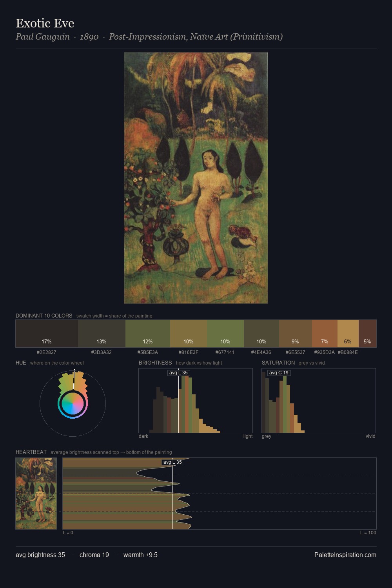The image size is (392, 588).
Task: Click the 6% tan swatch #B0884E
Action: tap(348, 334)
